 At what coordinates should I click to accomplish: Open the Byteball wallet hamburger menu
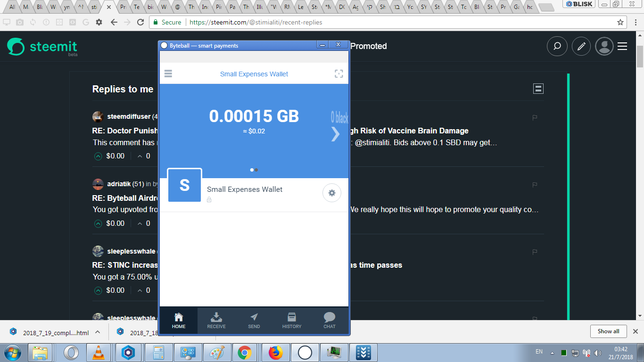(168, 74)
